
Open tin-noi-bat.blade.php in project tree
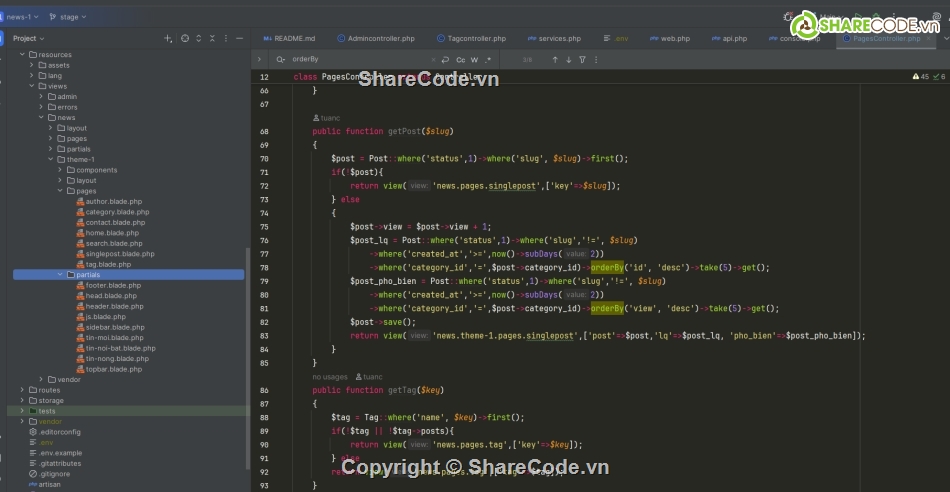pyautogui.click(x=120, y=348)
